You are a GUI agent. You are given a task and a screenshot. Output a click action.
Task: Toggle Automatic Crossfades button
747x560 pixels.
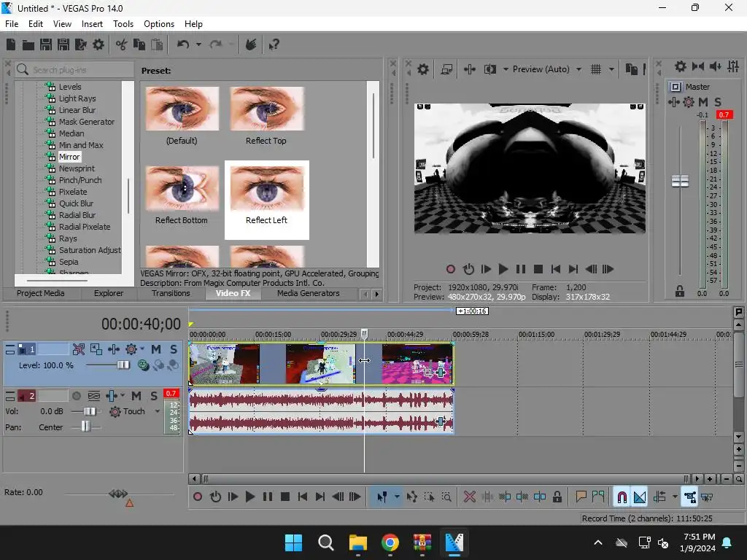pos(640,497)
